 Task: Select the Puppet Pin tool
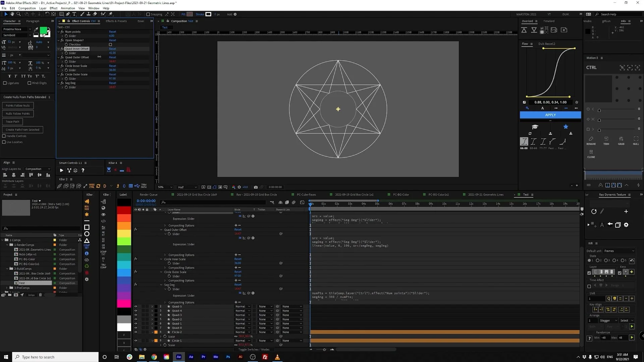coord(111,14)
